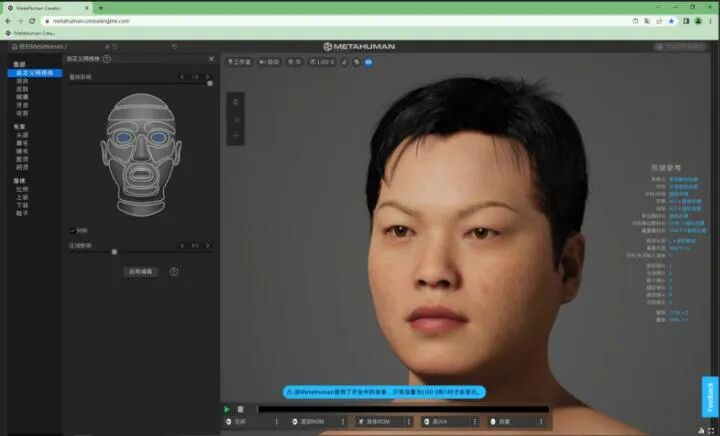The height and width of the screenshot is (436, 720).
Task: Select the mouth region on face map
Action: coord(141,175)
